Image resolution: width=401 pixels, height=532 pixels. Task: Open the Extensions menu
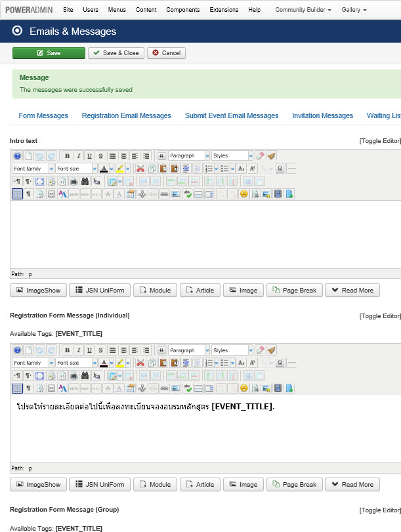pos(224,10)
